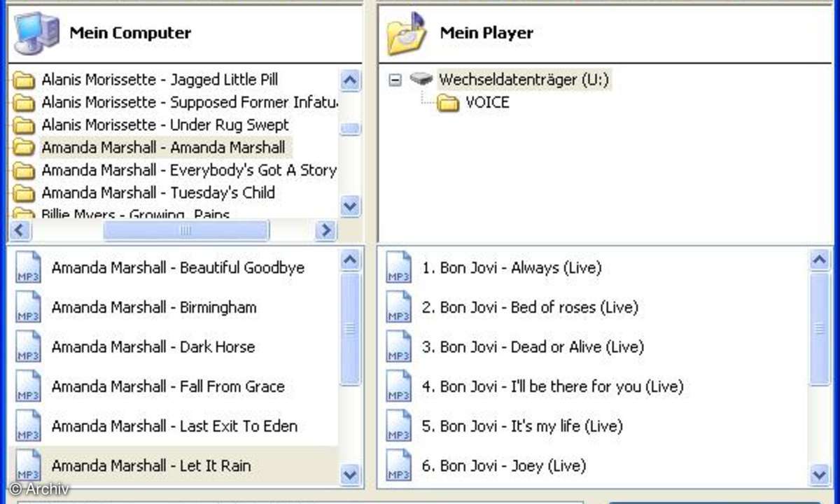Screen dimensions: 840x504
Task: Select Wechseldatenträger (U:) drive label
Action: pos(524,79)
